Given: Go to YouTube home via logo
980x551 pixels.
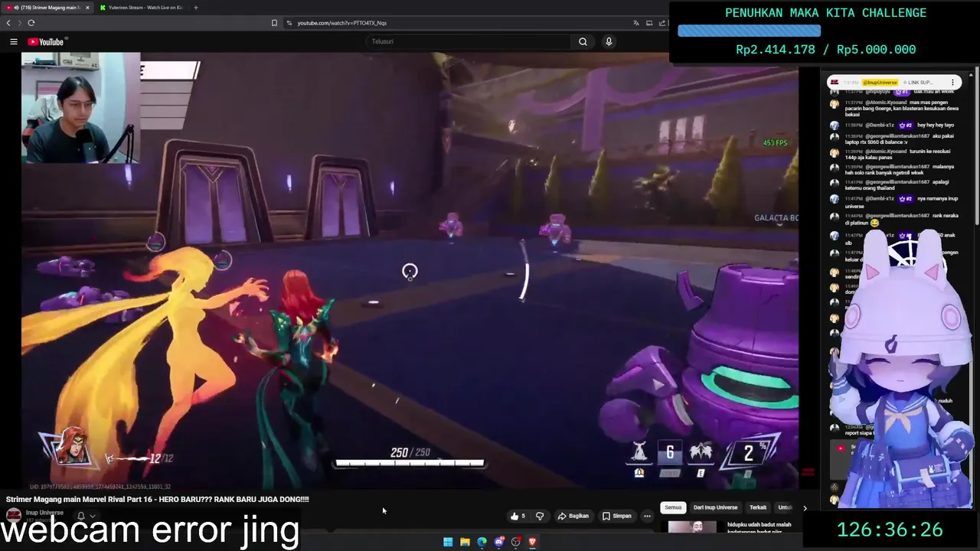Looking at the screenshot, I should point(47,41).
